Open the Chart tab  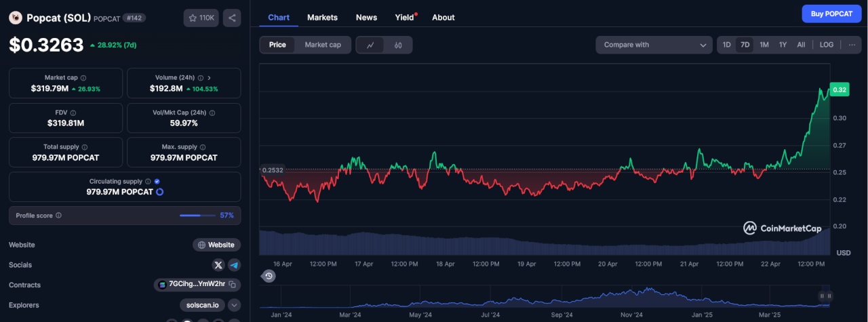(x=279, y=17)
